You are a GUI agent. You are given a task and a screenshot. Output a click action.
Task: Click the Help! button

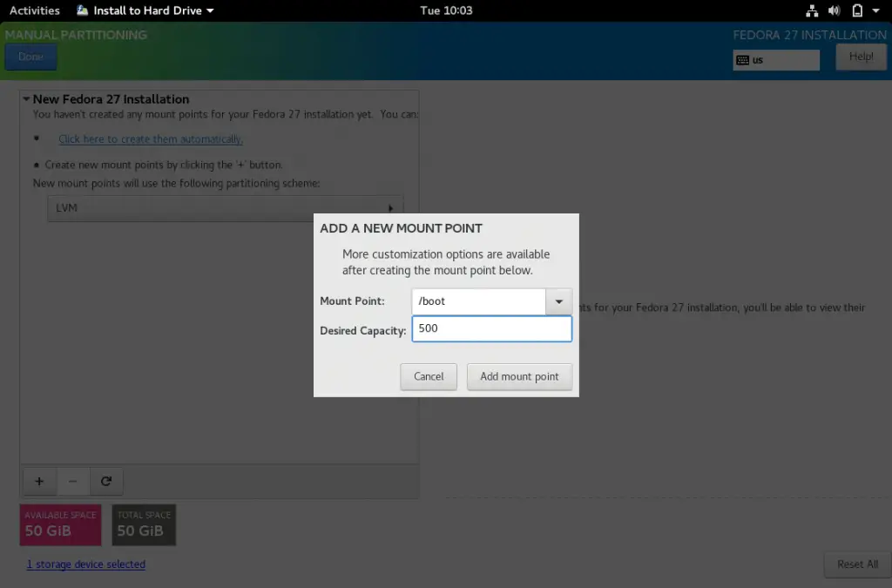861,57
